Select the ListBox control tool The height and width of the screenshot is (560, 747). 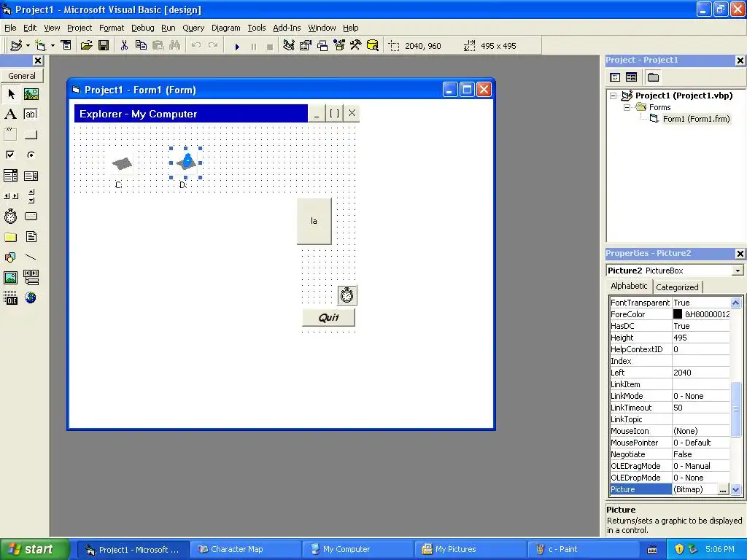point(31,176)
